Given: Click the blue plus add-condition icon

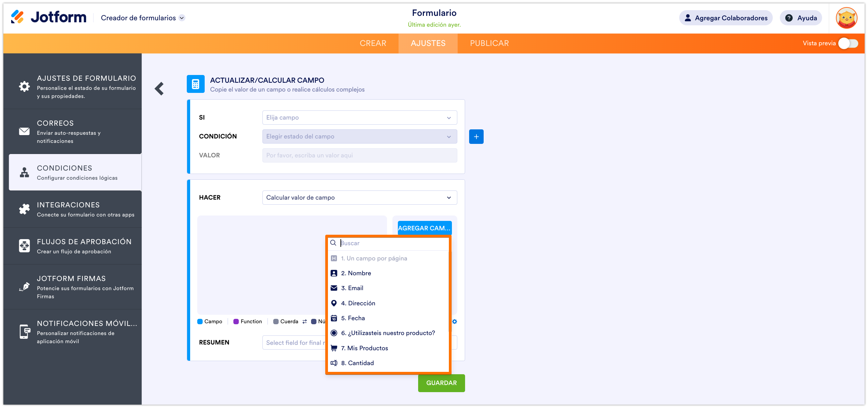Looking at the screenshot, I should [476, 137].
